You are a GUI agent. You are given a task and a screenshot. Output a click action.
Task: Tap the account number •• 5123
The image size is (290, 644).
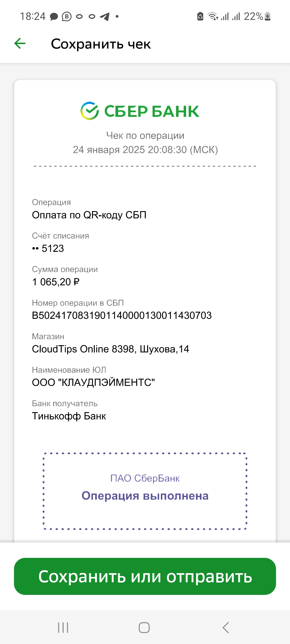[x=48, y=248]
